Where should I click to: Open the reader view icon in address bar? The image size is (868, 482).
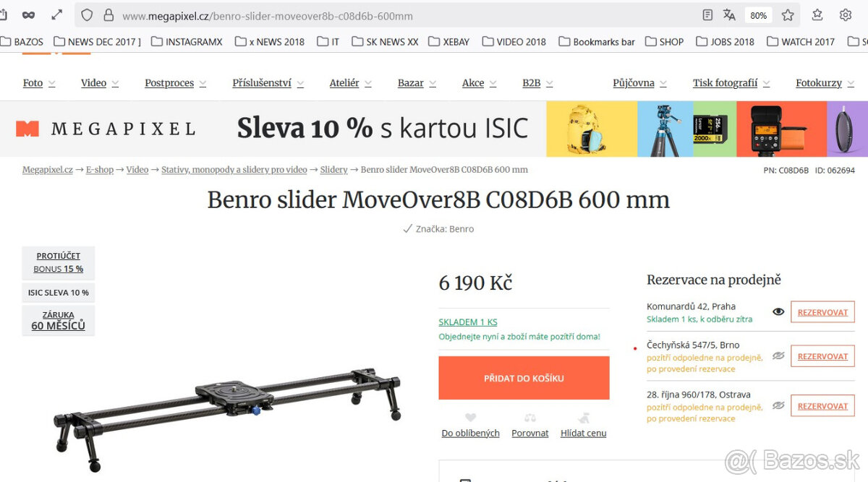coord(707,15)
